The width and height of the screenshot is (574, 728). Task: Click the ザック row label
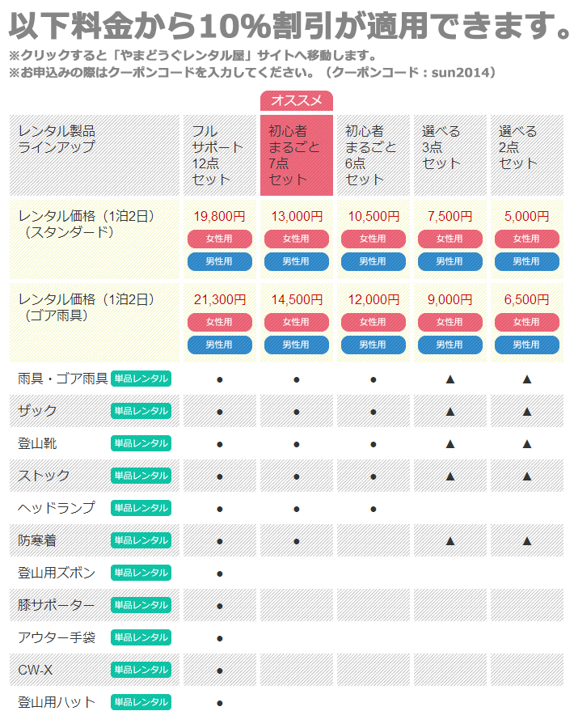pos(37,411)
